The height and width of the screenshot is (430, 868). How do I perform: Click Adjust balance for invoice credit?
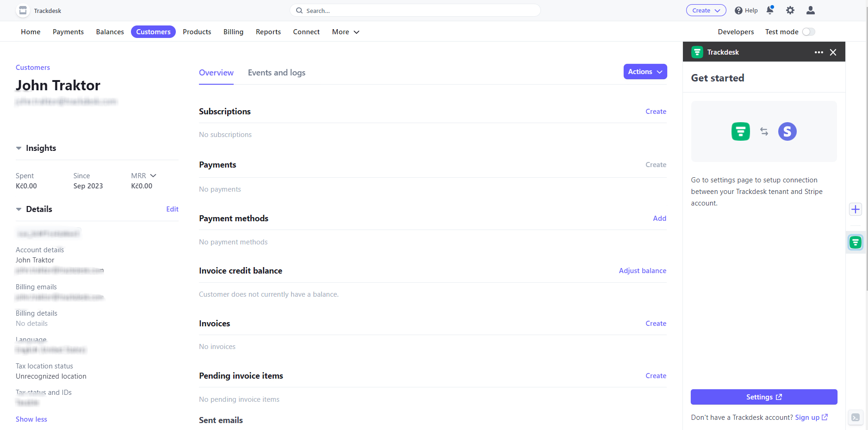642,270
